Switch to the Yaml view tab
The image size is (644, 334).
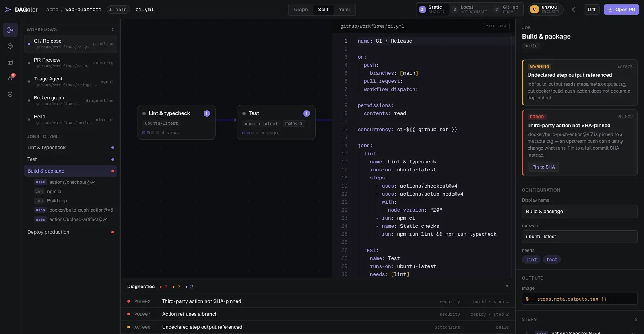click(x=344, y=10)
